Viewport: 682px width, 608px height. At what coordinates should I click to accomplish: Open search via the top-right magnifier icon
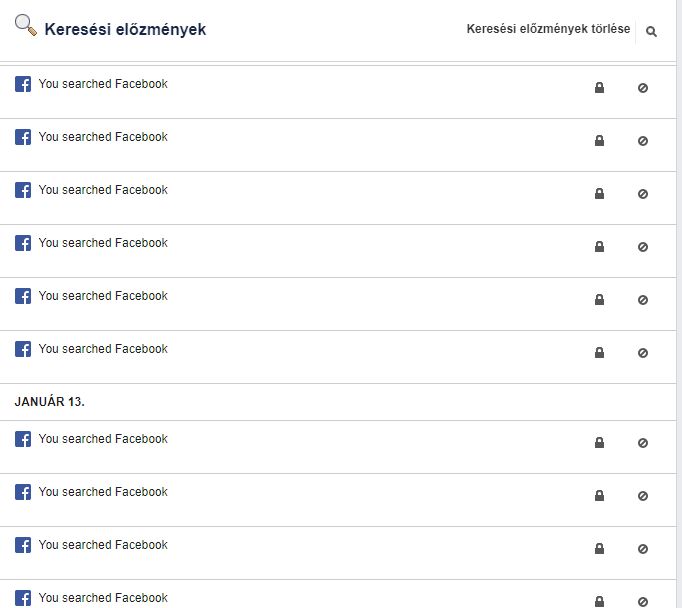(652, 32)
